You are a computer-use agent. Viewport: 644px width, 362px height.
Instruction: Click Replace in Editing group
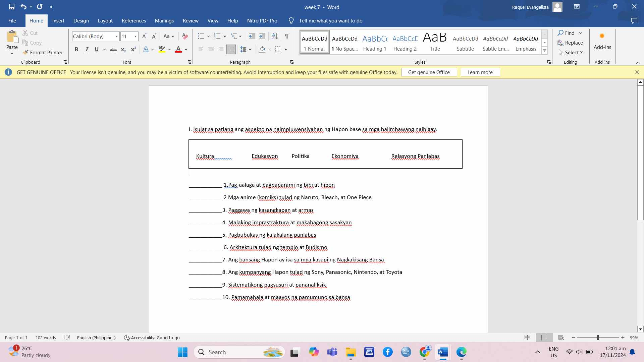(570, 43)
